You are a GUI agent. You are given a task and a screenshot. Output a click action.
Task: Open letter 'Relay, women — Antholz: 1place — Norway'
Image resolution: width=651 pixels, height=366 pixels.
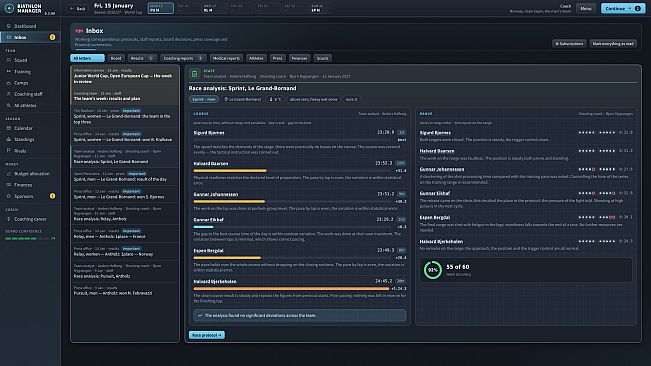(125, 251)
